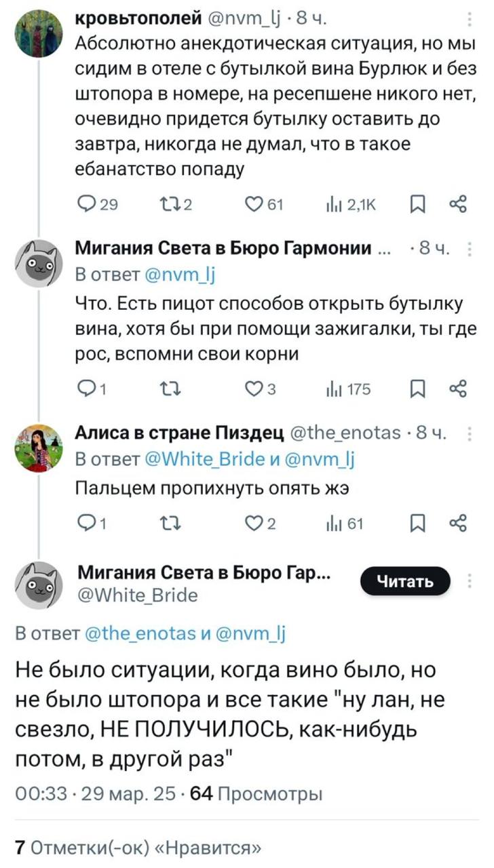The width and height of the screenshot is (494, 868).
Task: Share the tweet with 175 views
Action: [458, 389]
